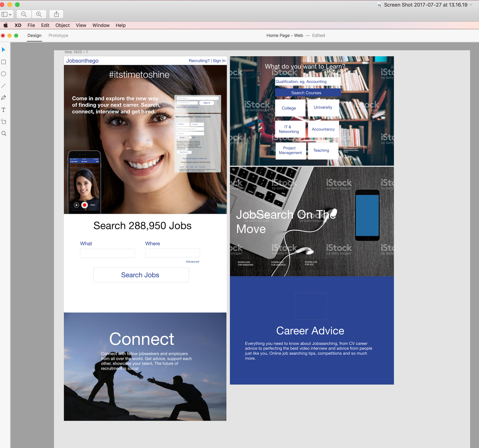The image size is (479, 448).
Task: Click the Share icon in toolbar
Action: [x=56, y=14]
